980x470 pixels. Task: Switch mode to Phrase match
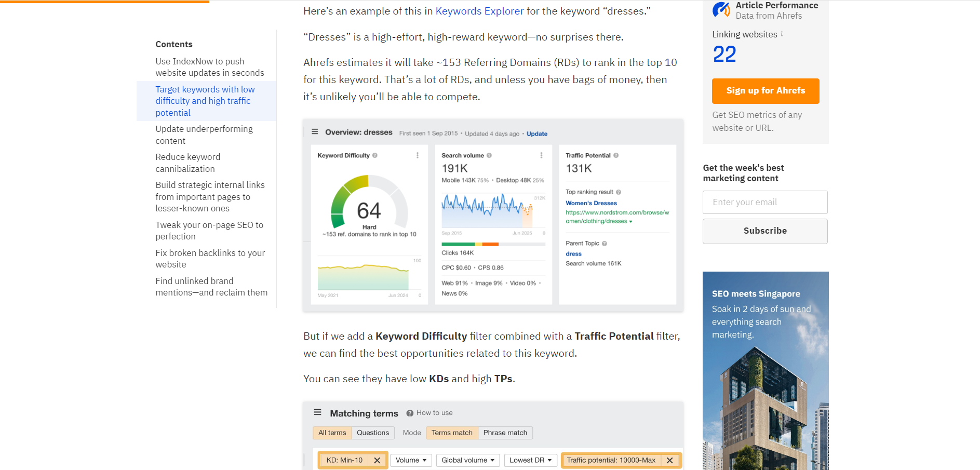(x=505, y=433)
